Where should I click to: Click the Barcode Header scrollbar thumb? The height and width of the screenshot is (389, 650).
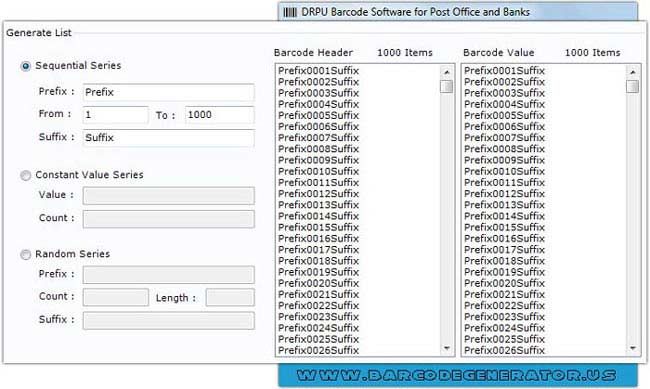pyautogui.click(x=446, y=87)
